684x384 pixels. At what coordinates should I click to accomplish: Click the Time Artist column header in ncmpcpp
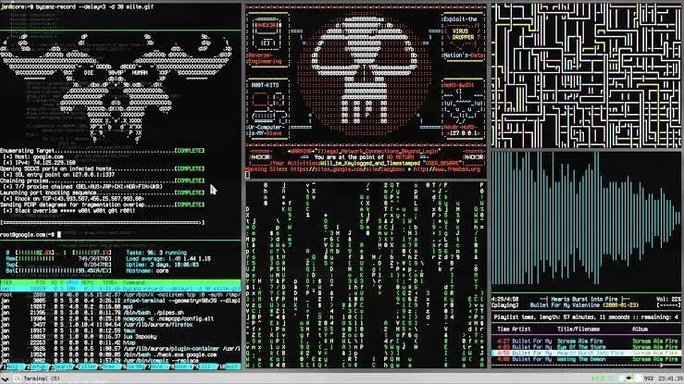click(x=514, y=329)
